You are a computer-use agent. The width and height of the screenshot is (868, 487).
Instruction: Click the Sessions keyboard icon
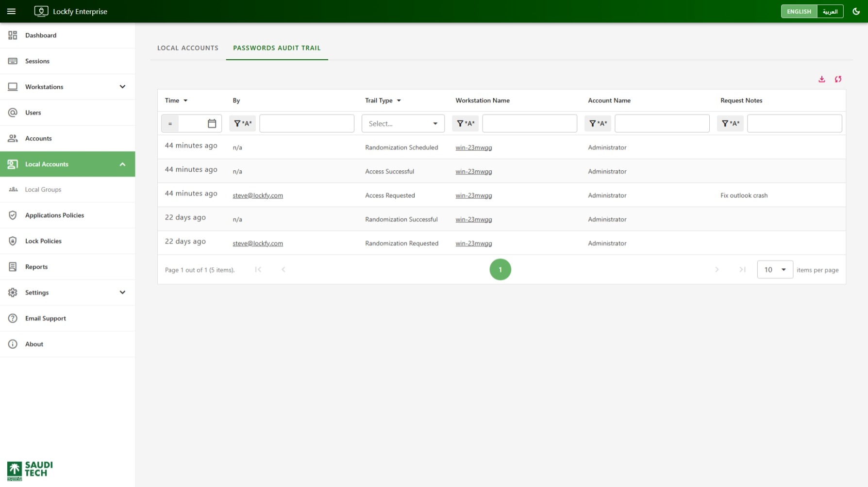click(13, 61)
